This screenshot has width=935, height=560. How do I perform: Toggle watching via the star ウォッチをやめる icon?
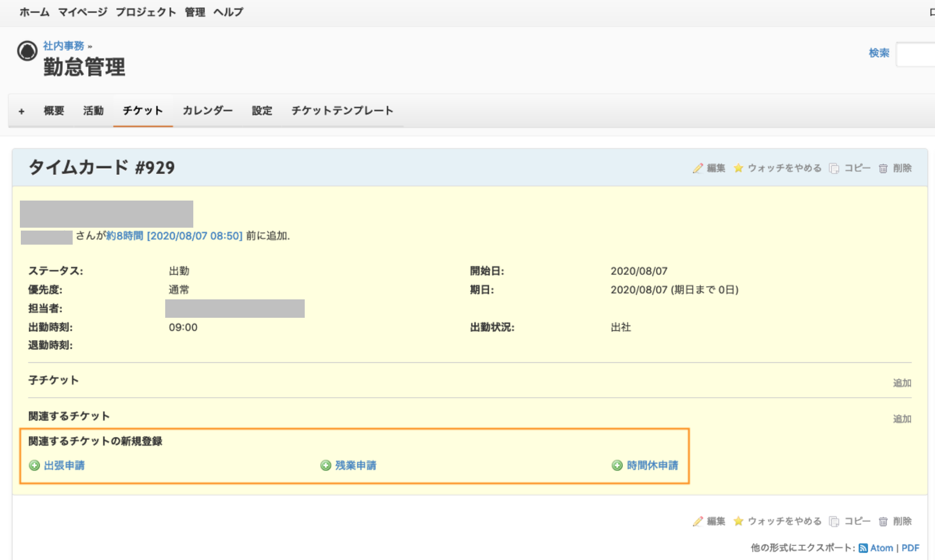738,168
